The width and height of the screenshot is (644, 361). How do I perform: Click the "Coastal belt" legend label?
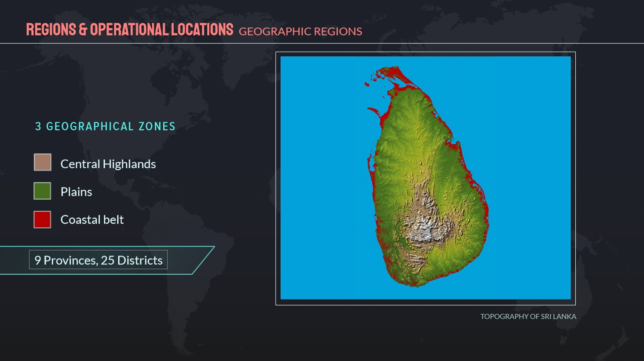pyautogui.click(x=92, y=220)
